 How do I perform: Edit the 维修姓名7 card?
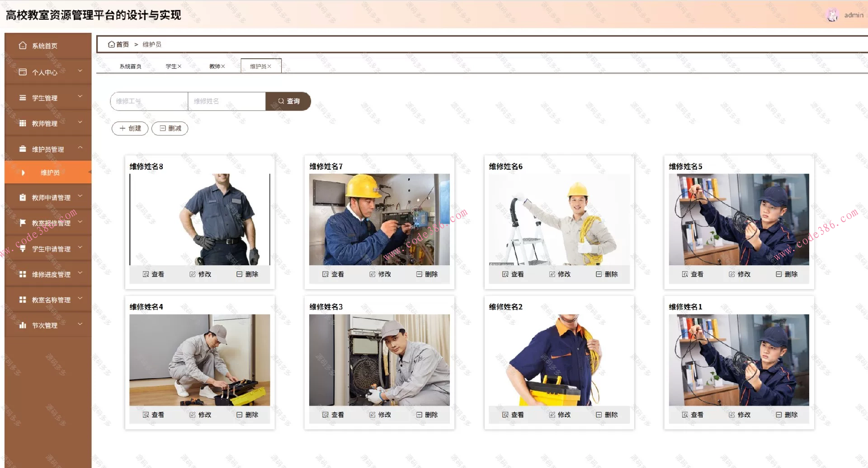(380, 274)
